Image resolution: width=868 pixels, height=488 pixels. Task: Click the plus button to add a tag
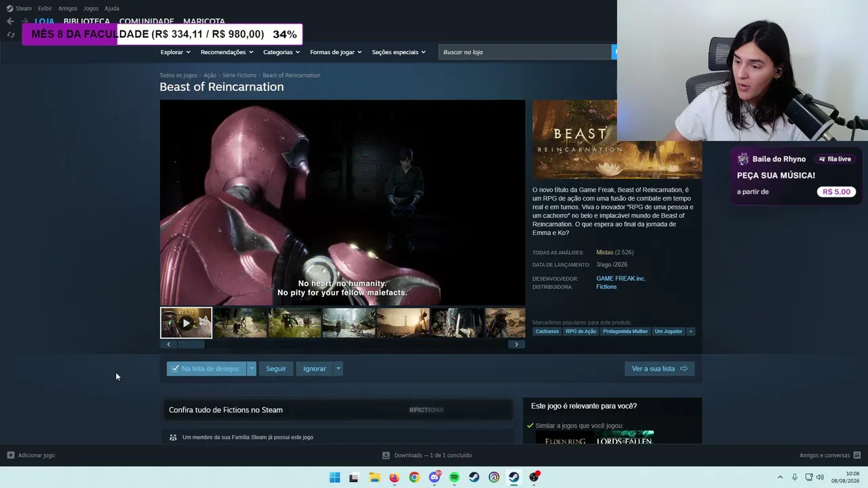690,331
